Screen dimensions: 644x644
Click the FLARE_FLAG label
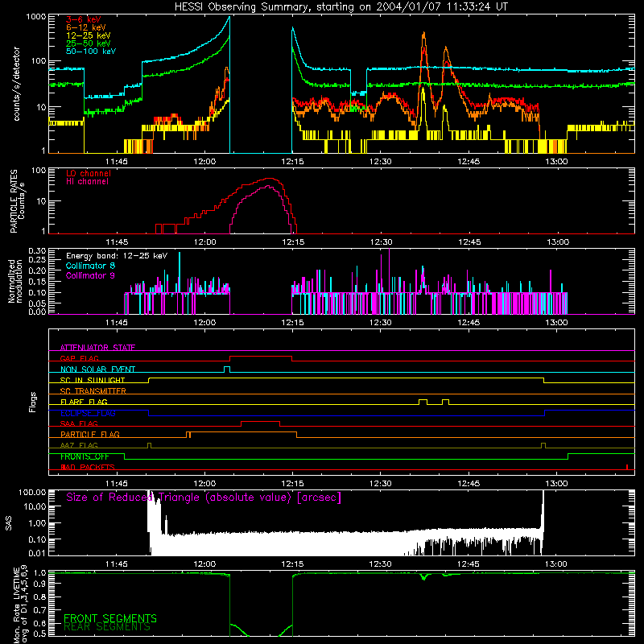[x=84, y=402]
